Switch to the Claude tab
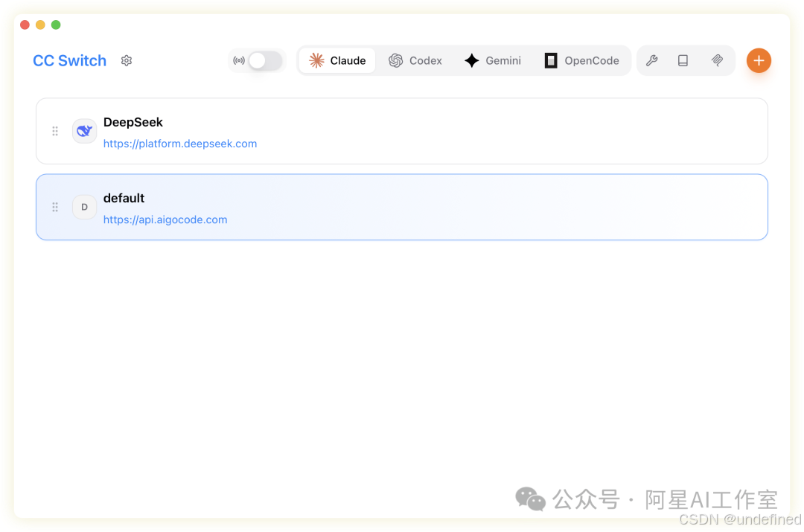Screen dimensions: 804x532 pos(337,60)
